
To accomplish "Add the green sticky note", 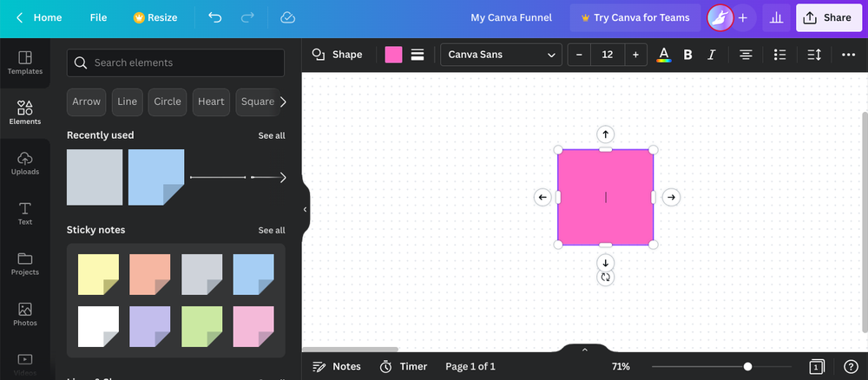I will [201, 326].
